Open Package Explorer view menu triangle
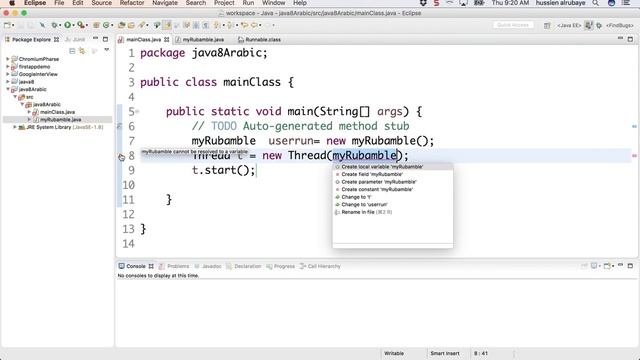The height and width of the screenshot is (360, 640). click(107, 50)
